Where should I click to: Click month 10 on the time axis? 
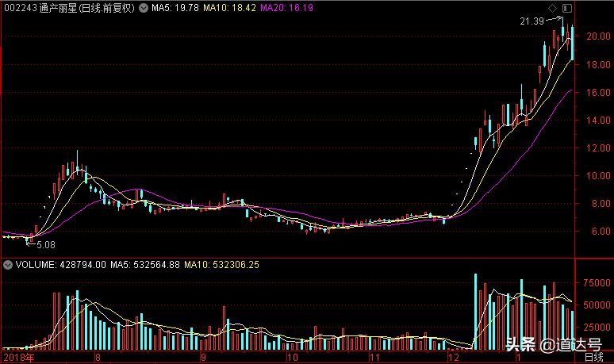point(292,358)
